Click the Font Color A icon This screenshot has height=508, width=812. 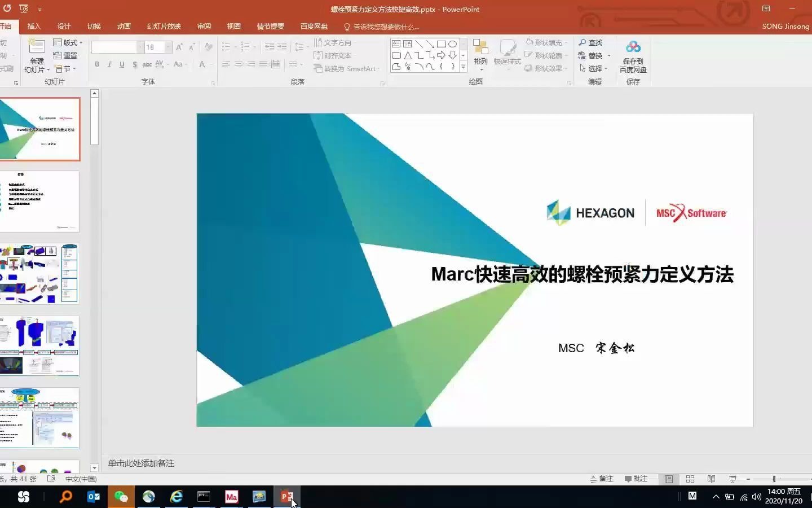[x=202, y=64]
